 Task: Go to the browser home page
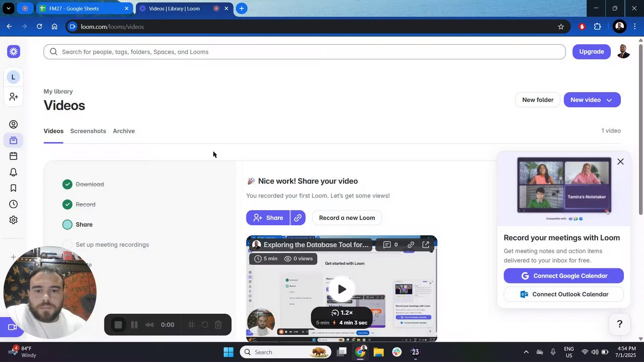[x=54, y=27]
